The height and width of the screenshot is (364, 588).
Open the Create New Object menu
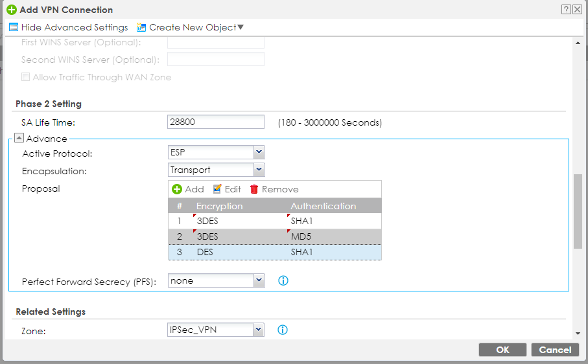coord(190,27)
